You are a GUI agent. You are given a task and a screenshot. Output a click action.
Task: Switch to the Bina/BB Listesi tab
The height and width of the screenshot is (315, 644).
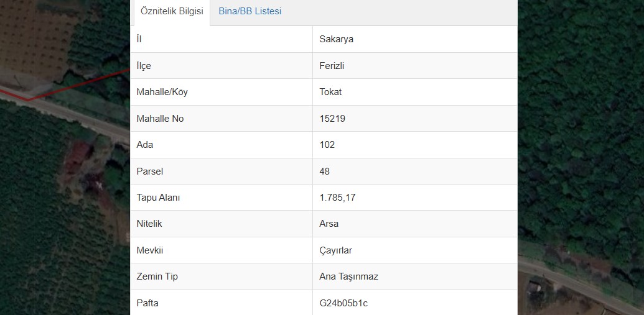tap(250, 11)
